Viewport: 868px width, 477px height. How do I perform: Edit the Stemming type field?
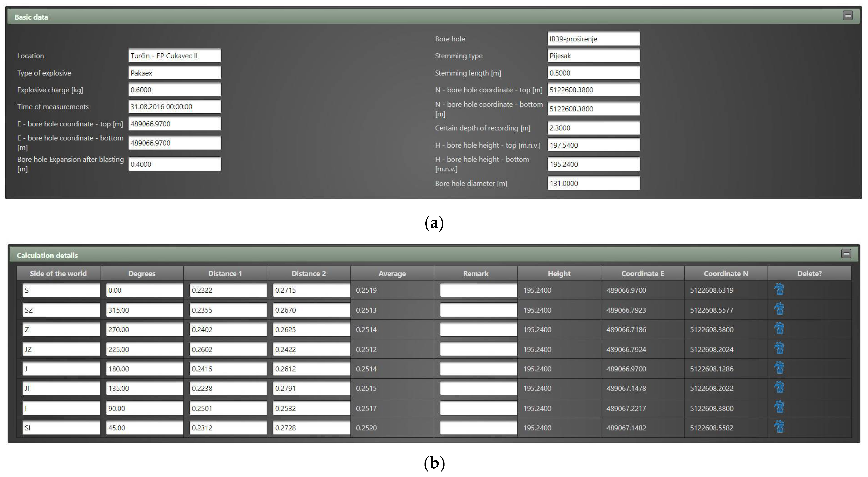click(593, 56)
